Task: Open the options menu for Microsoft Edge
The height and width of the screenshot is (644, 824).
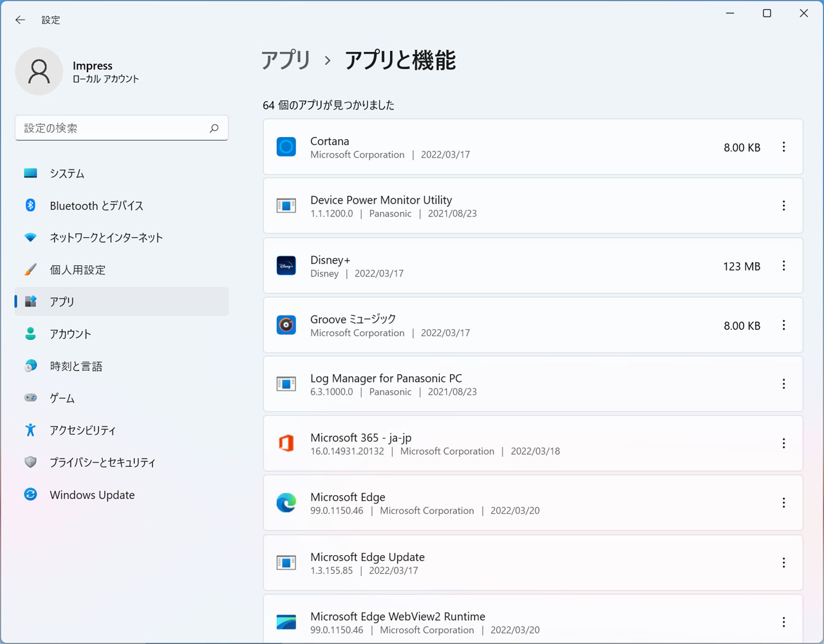Action: [783, 502]
